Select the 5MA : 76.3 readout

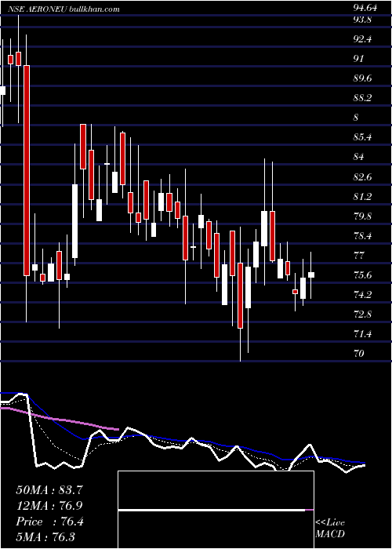(45, 537)
